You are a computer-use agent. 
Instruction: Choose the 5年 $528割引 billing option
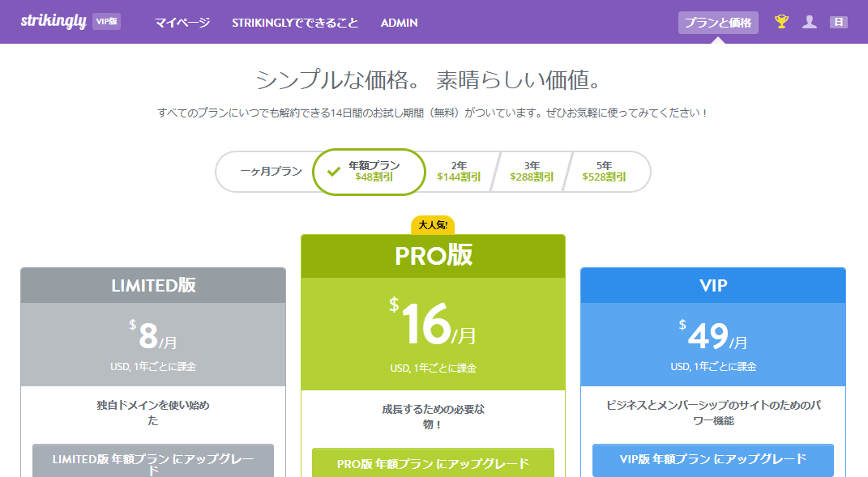coord(604,172)
